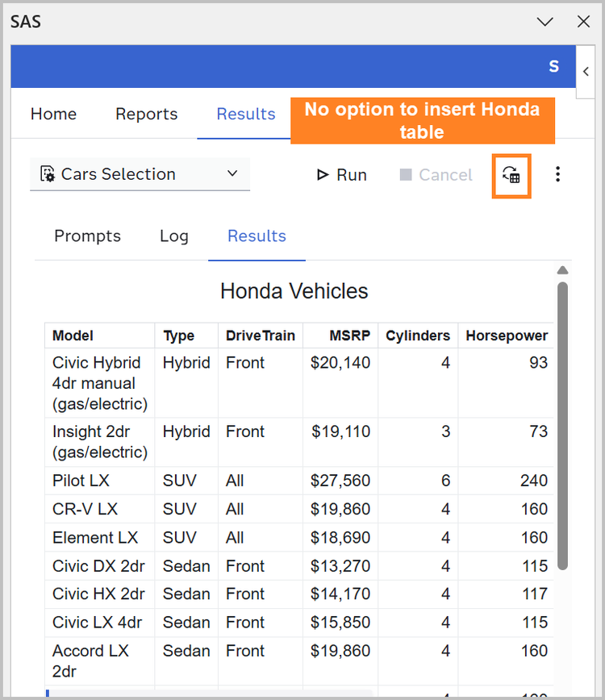Select the top-level Results tab
605x700 pixels.
pos(245,114)
